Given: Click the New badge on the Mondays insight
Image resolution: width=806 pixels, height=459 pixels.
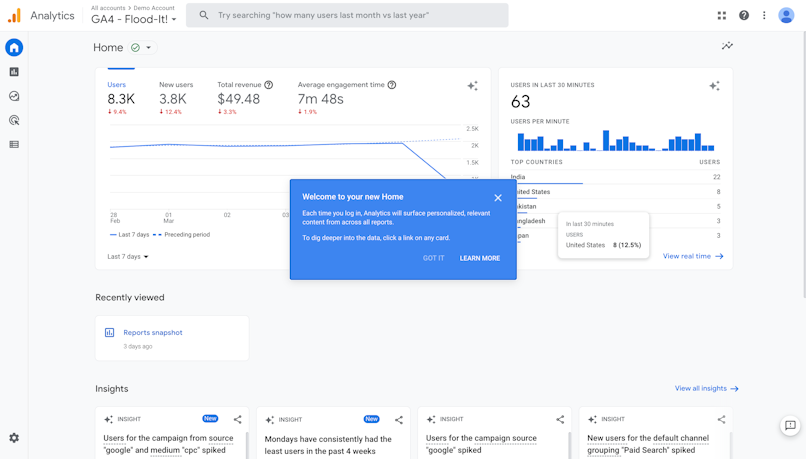Looking at the screenshot, I should click(x=371, y=419).
